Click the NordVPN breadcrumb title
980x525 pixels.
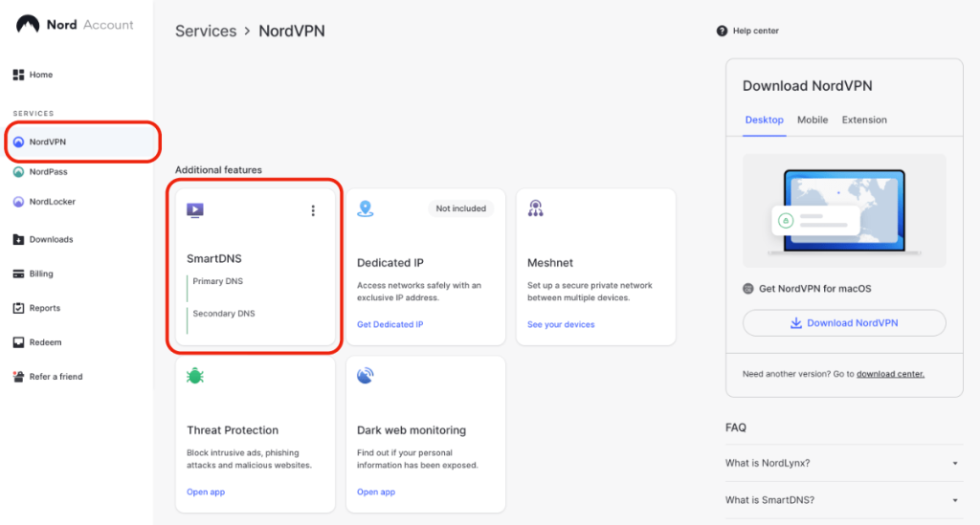click(292, 32)
